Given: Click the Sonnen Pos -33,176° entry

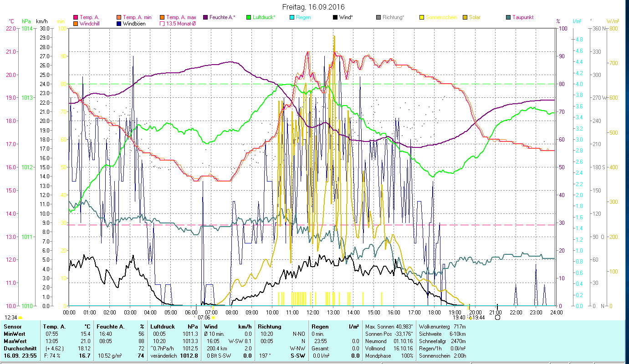Looking at the screenshot, I should [x=390, y=334].
